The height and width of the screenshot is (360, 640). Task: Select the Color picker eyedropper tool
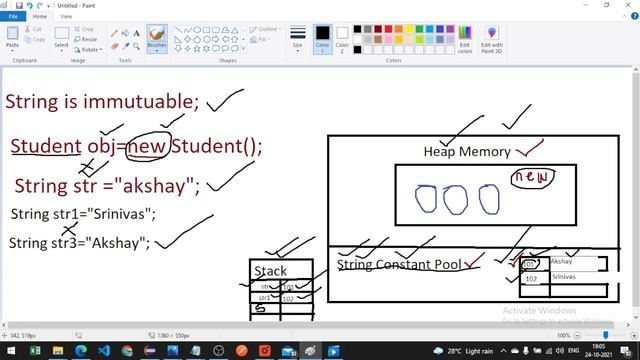(125, 46)
